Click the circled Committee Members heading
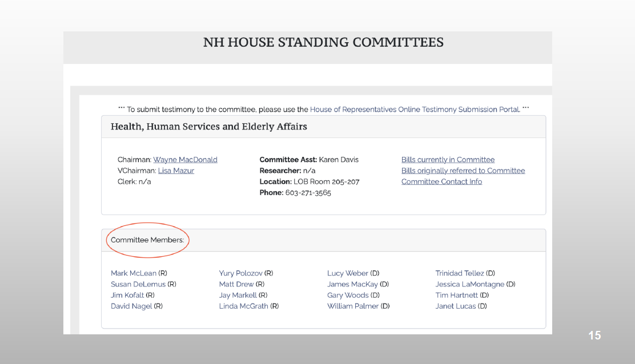The width and height of the screenshot is (635, 364). point(147,240)
